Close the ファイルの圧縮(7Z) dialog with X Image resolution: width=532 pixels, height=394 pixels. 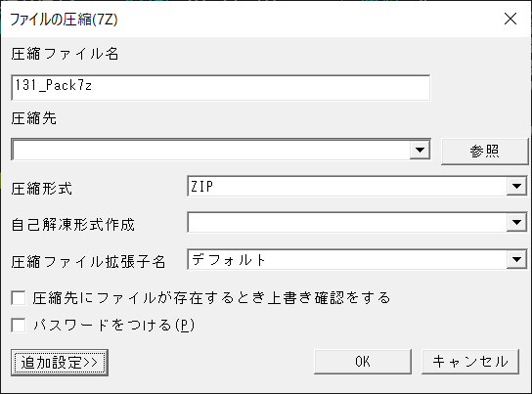[x=510, y=19]
